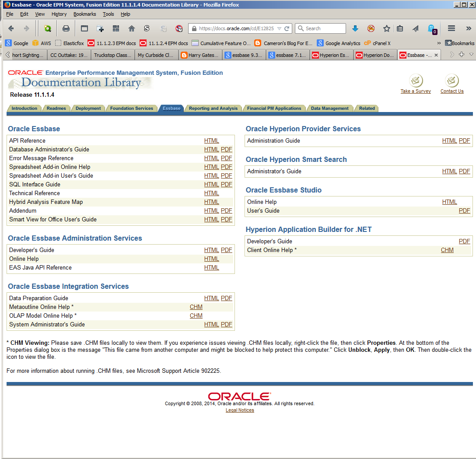Open the list all tabs dropdown

pyautogui.click(x=471, y=55)
